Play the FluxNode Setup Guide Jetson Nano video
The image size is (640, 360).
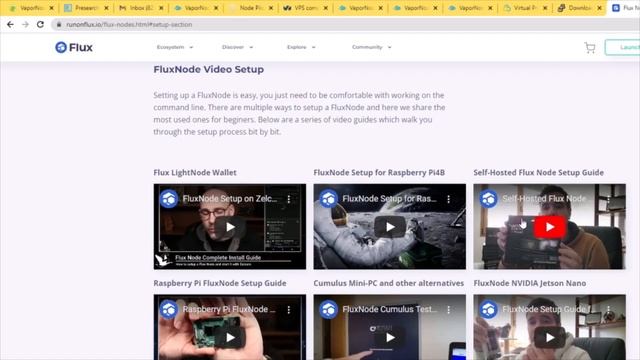[x=550, y=338]
